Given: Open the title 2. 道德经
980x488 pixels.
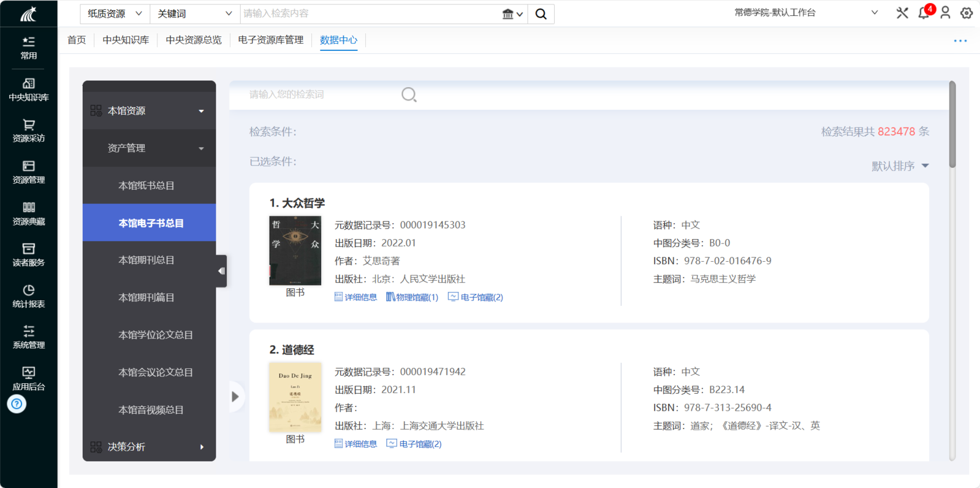Looking at the screenshot, I should pos(292,349).
